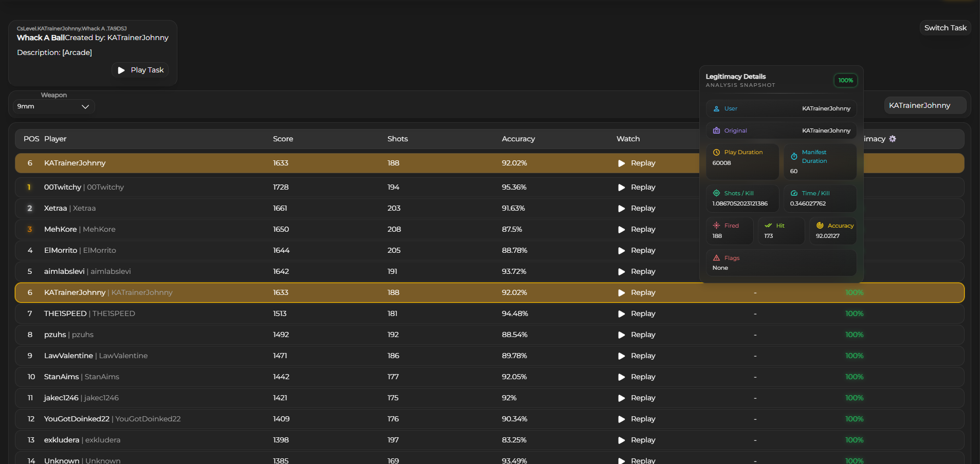
Task: Watch pzuhs replay
Action: [x=637, y=335]
